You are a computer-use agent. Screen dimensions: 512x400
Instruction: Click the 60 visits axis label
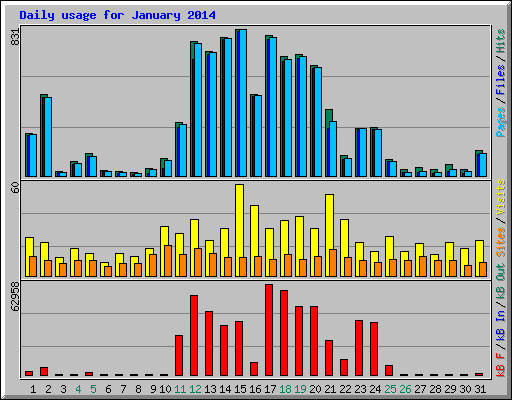[15, 188]
